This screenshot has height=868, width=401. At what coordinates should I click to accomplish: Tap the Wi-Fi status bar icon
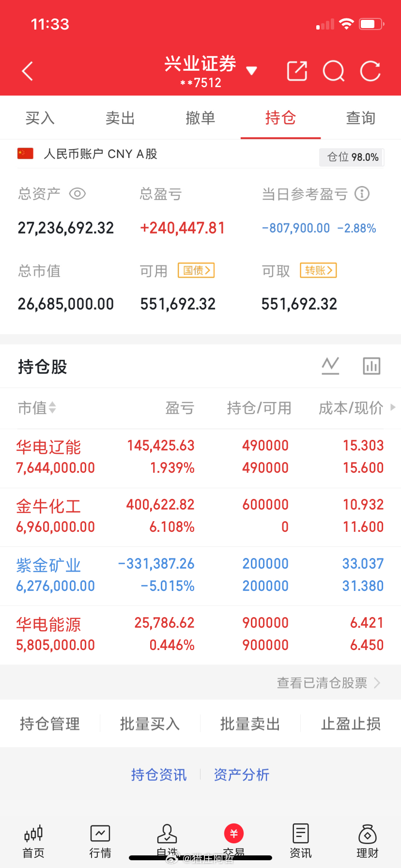[346, 24]
